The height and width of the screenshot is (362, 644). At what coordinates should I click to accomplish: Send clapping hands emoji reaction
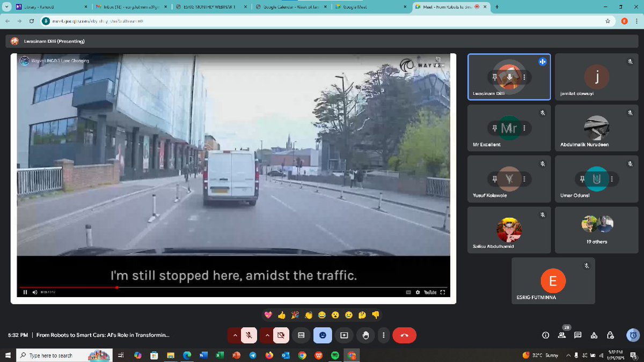pyautogui.click(x=309, y=315)
